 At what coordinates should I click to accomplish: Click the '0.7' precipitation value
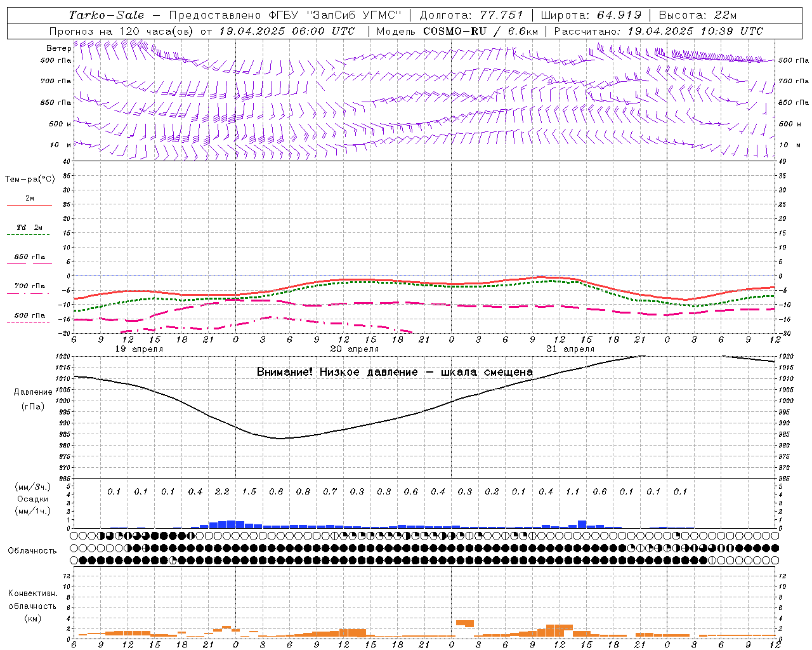(330, 491)
